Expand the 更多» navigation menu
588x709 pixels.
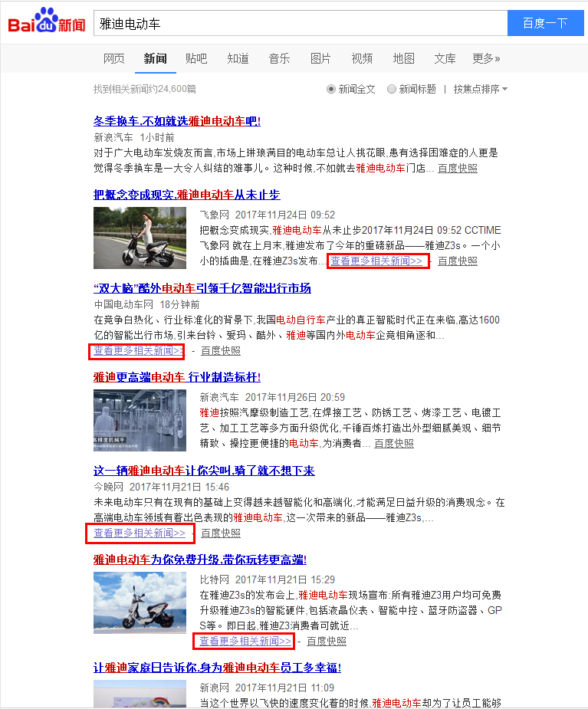(x=486, y=58)
